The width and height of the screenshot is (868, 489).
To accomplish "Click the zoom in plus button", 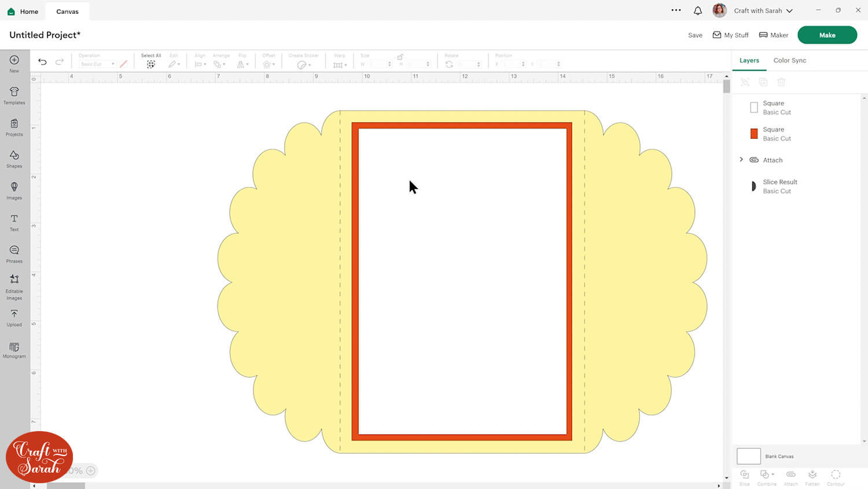I will 91,470.
